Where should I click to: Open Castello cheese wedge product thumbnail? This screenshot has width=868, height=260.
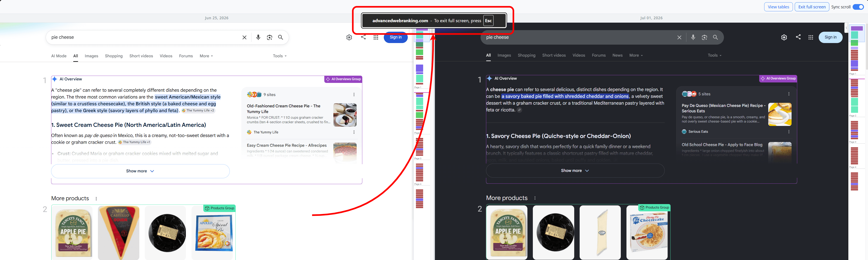[119, 233]
